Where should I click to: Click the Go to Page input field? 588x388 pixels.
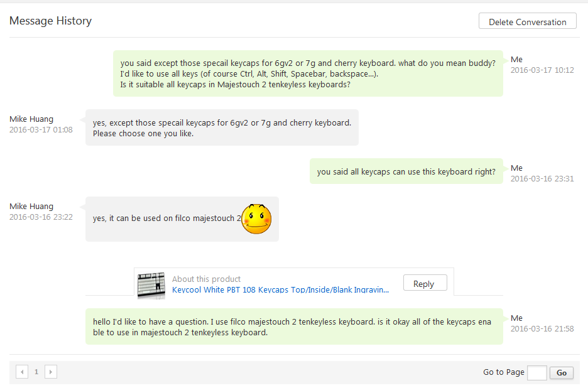tap(536, 373)
